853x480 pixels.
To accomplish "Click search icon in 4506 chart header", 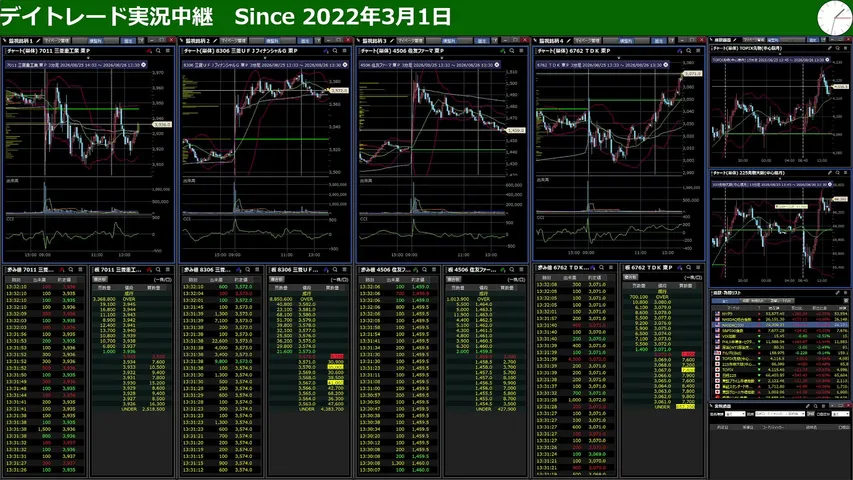I will (511, 51).
